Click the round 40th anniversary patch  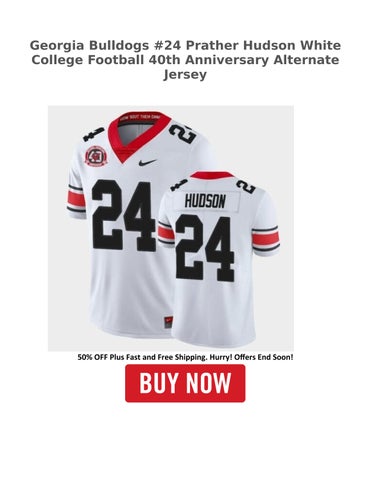click(x=95, y=157)
